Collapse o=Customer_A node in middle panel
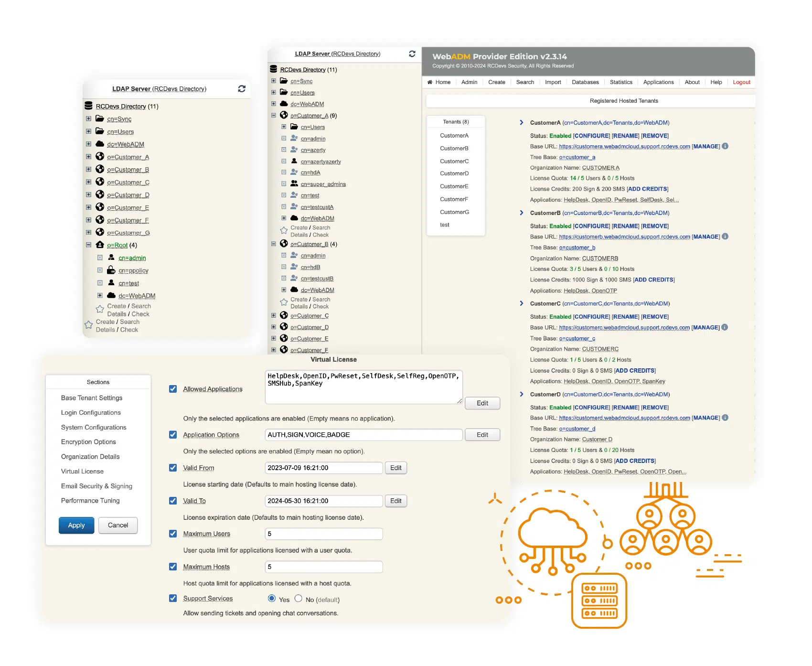The height and width of the screenshot is (666, 812). (274, 115)
